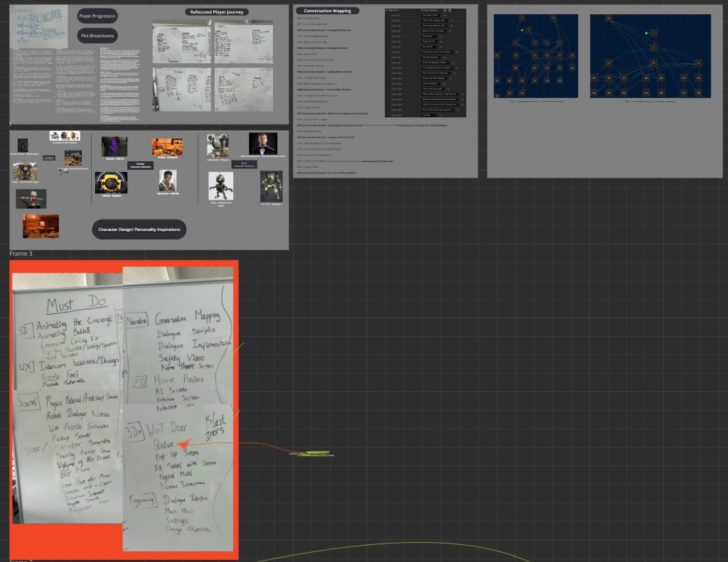Click the green scribble drawing on canvas
This screenshot has height=562, width=728.
point(311,453)
